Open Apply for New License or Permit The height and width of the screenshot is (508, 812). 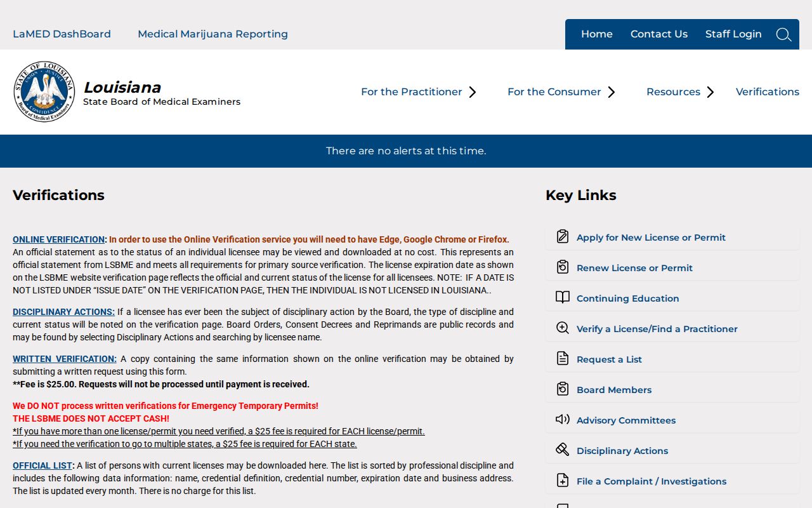click(x=651, y=237)
